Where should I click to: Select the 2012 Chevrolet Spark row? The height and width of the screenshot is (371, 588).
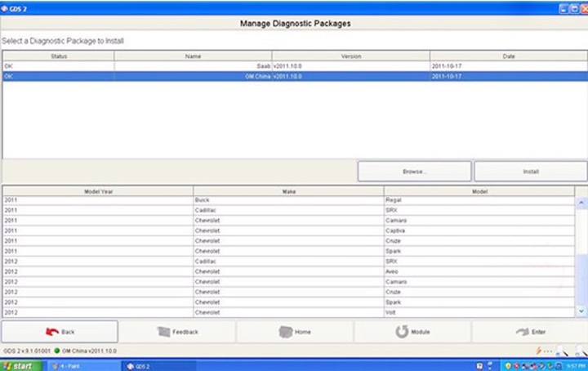[x=289, y=302]
